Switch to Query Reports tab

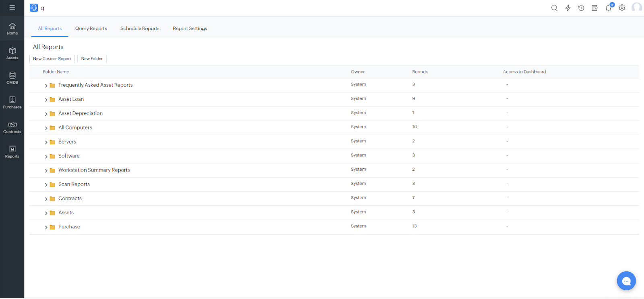point(91,29)
